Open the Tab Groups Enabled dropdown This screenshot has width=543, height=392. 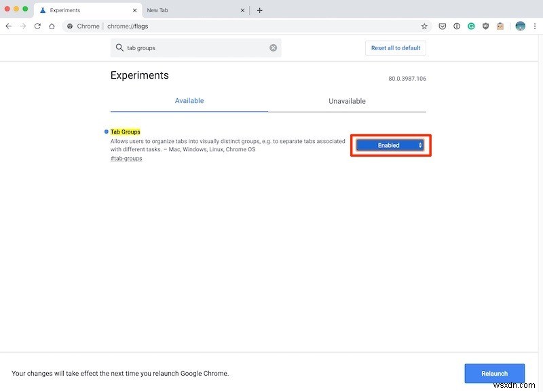(390, 144)
